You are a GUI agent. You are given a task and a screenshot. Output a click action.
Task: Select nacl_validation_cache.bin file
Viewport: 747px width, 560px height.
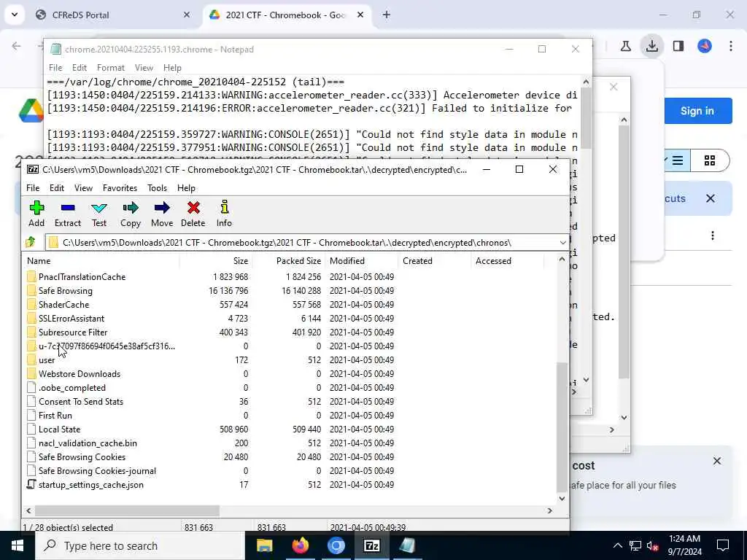tap(88, 443)
